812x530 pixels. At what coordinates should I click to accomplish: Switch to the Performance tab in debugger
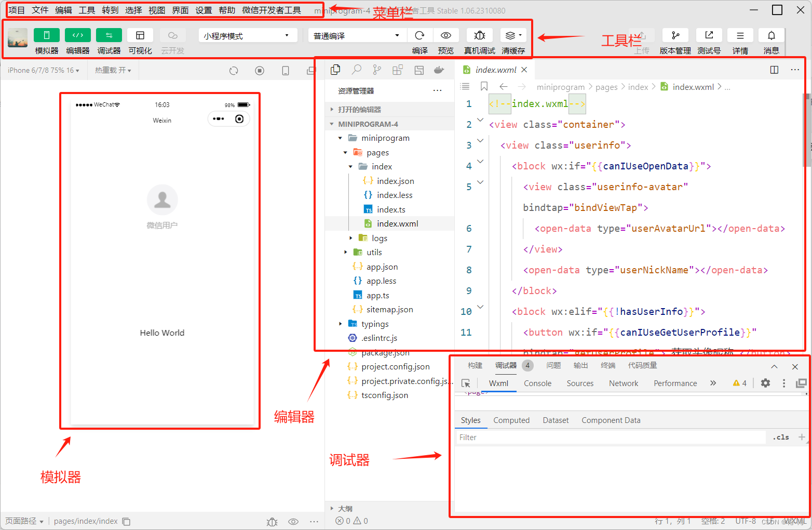click(675, 383)
